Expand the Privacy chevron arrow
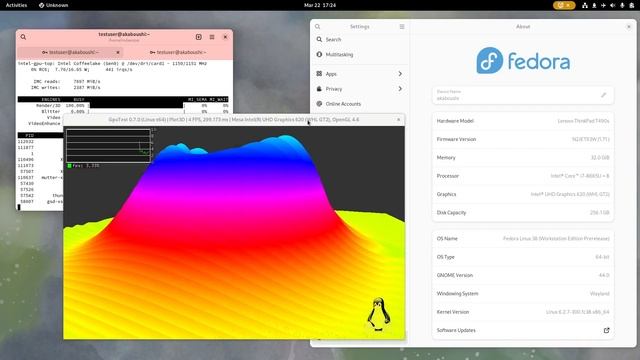The width and height of the screenshot is (640, 360). 400,89
